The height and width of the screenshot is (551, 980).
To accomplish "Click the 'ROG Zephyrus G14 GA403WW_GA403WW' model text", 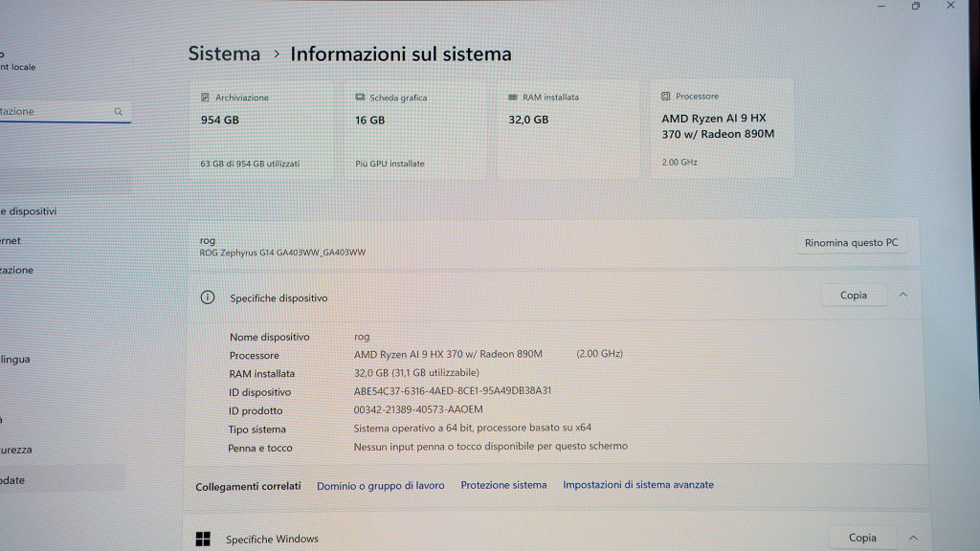I will click(x=282, y=253).
